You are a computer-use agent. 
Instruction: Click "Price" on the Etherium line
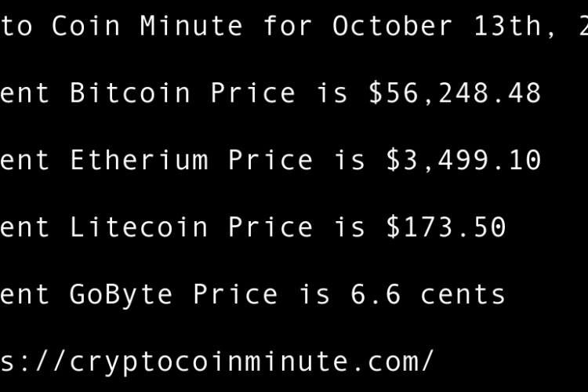[x=270, y=161]
